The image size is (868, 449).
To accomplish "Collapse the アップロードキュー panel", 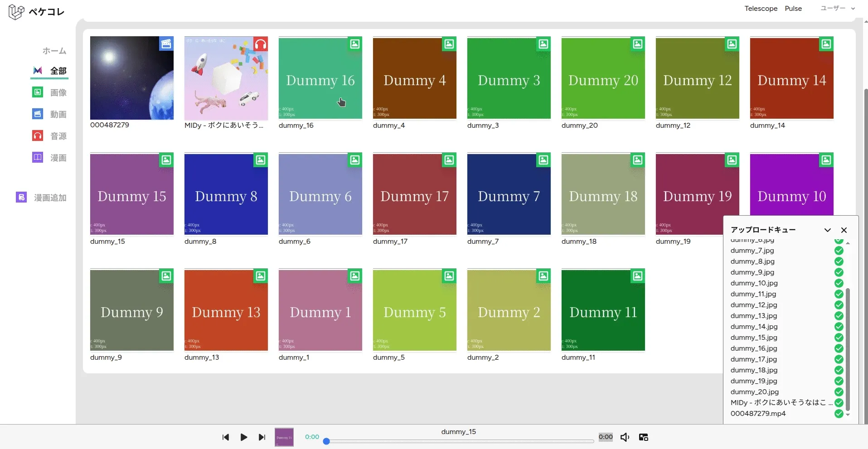I will (x=827, y=230).
